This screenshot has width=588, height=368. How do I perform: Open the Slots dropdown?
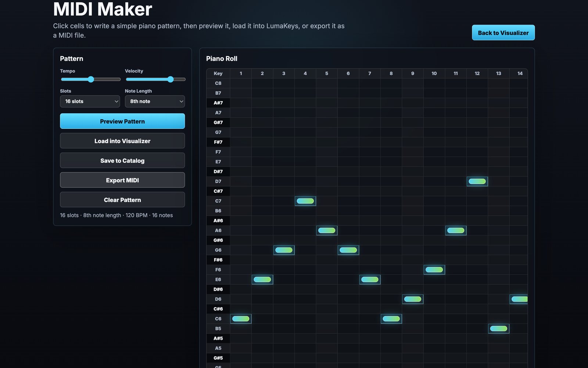[90, 101]
